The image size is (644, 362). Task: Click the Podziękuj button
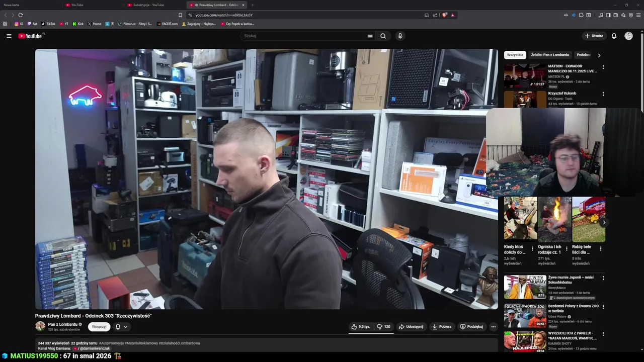tap(471, 327)
